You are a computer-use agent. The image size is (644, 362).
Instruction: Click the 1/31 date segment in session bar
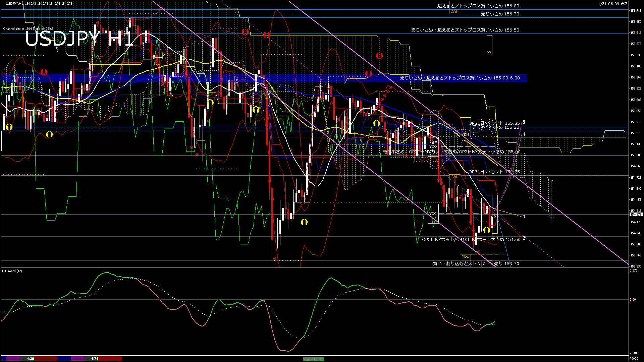pos(95,359)
